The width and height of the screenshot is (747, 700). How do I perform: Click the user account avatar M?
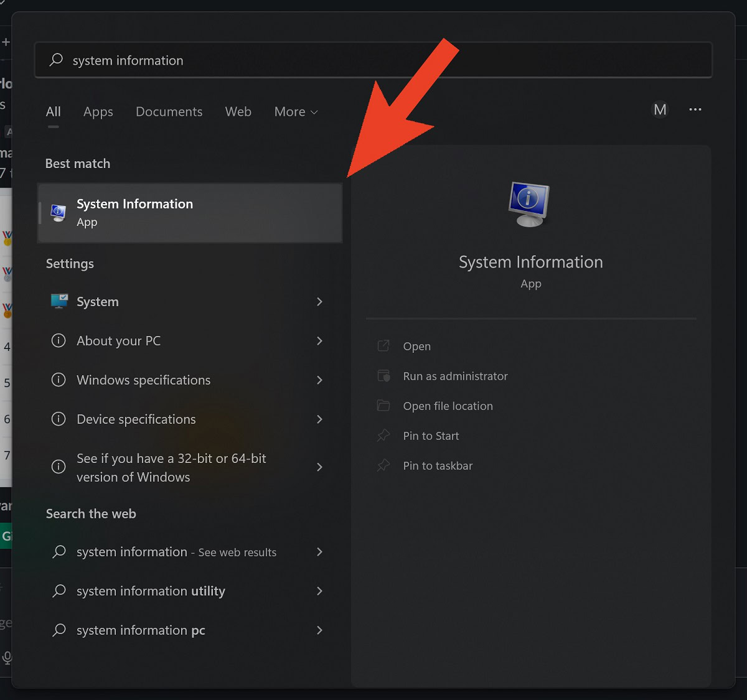click(x=660, y=110)
